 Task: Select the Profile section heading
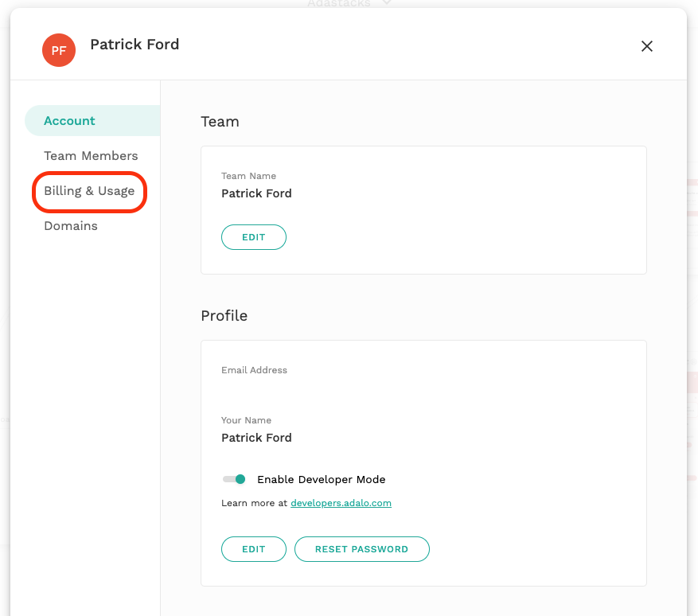pyautogui.click(x=224, y=315)
